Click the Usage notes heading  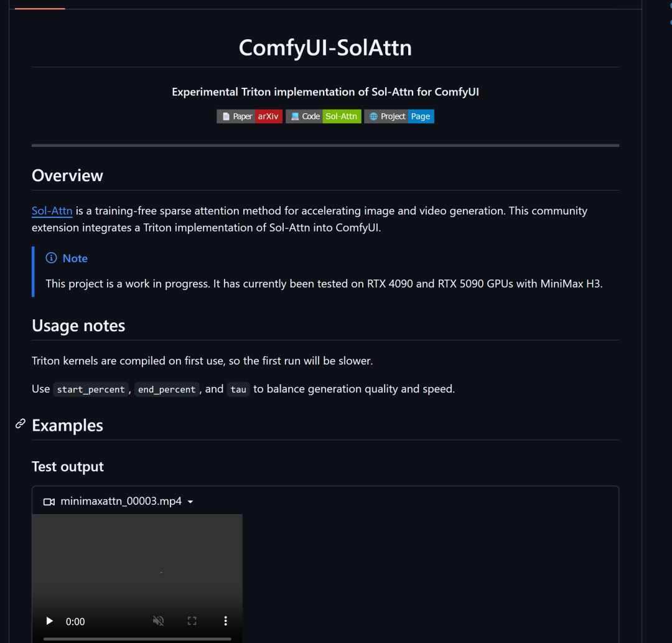78,326
